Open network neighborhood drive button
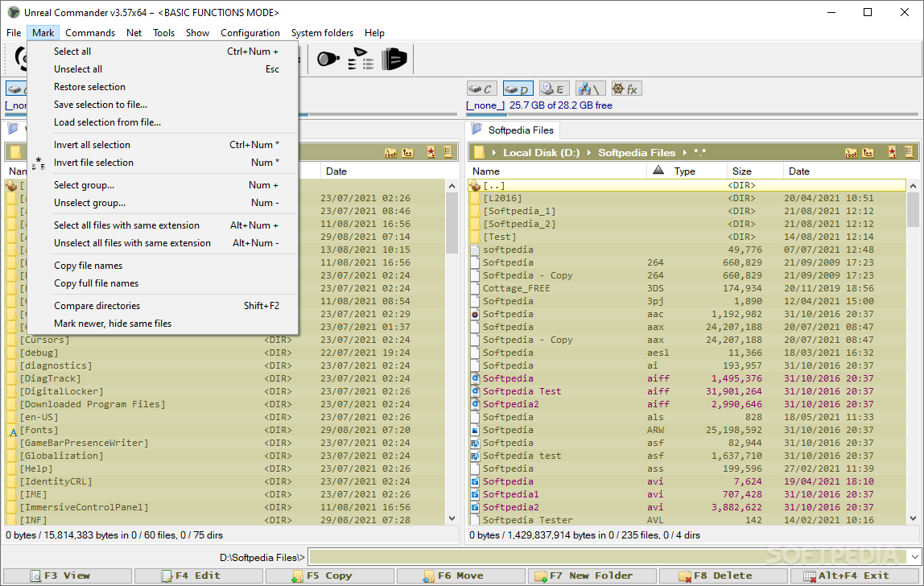The image size is (924, 586). coord(591,89)
